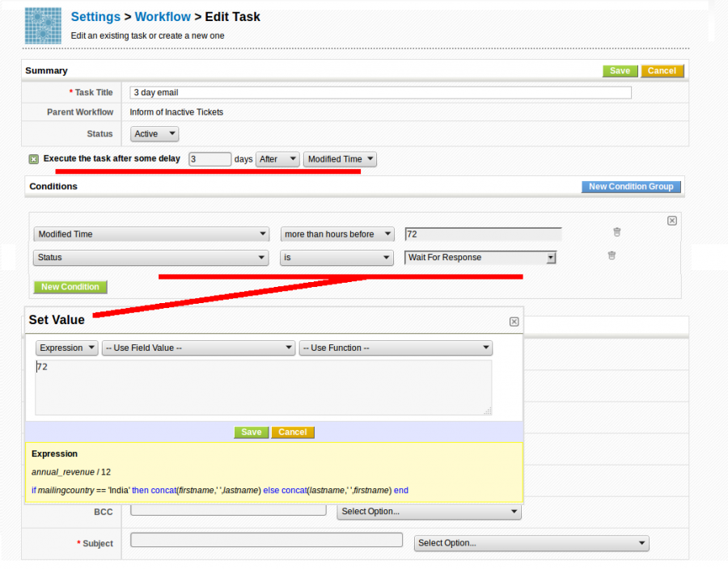Click the Settings workflow logo icon

[x=43, y=25]
